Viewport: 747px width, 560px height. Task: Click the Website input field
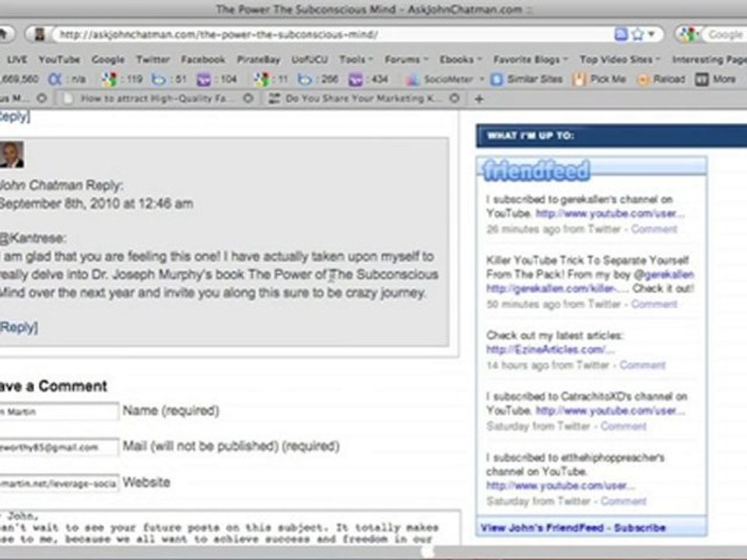coord(59,483)
